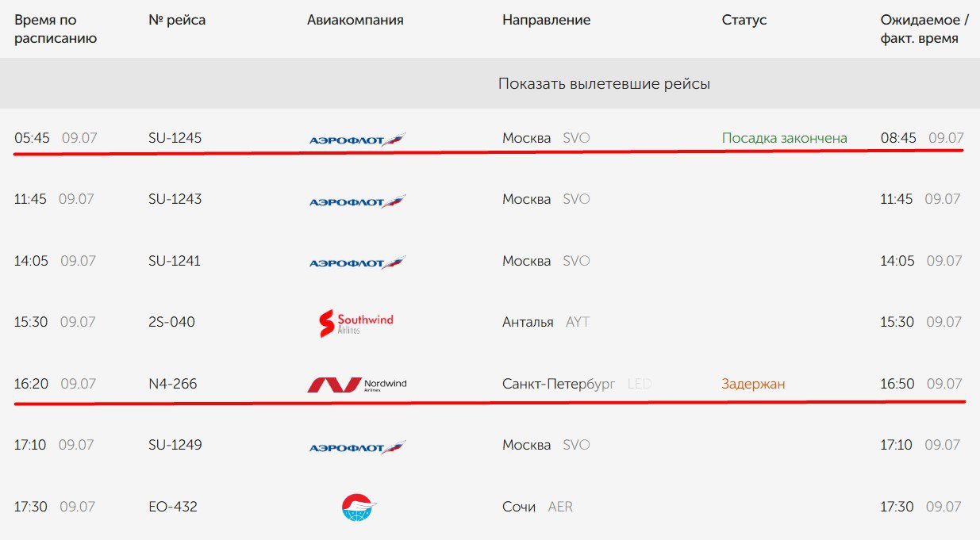Expand departed flights with Показать вылетевшие рейсы
Viewport: 980px width, 540px height.
click(604, 83)
